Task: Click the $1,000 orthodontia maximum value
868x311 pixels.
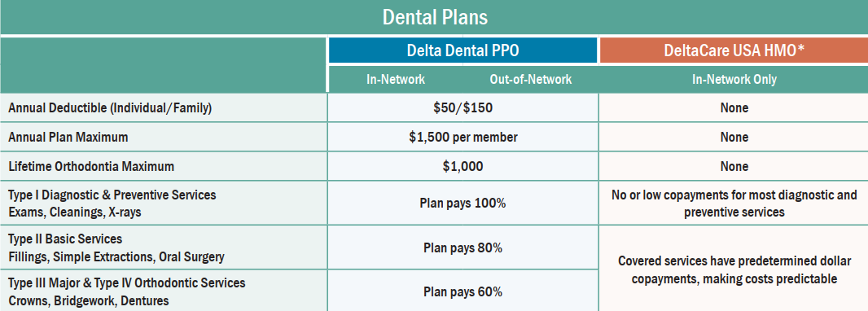Action: (462, 166)
